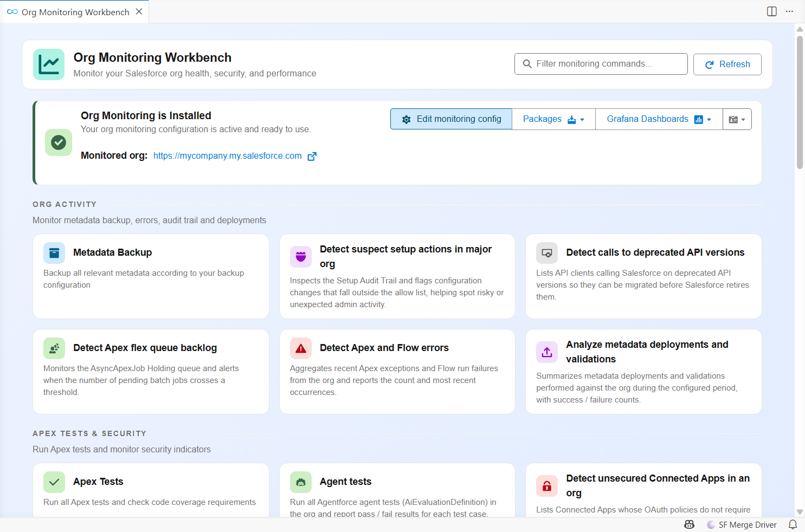Click the Salesforce infinity icon on the tab
The width and height of the screenshot is (805, 532).
pos(12,12)
